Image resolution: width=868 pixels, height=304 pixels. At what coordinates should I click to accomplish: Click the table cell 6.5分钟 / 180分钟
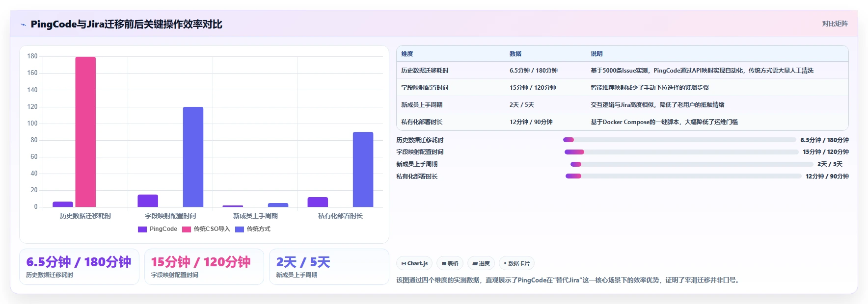(534, 71)
